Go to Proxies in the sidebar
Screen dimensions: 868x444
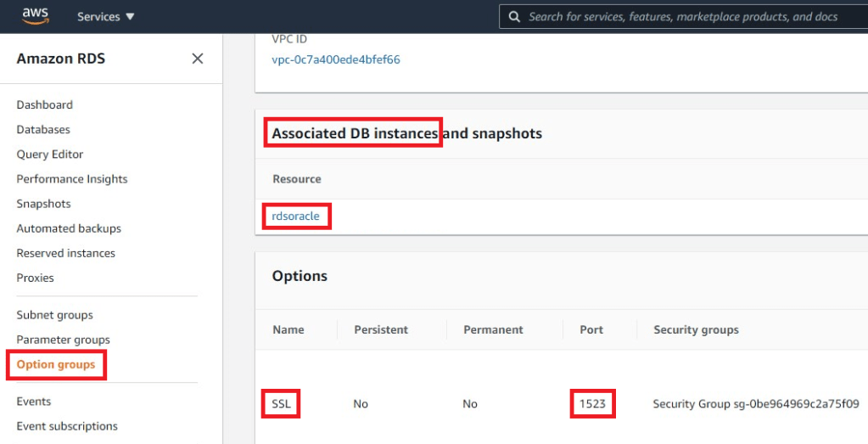click(35, 278)
